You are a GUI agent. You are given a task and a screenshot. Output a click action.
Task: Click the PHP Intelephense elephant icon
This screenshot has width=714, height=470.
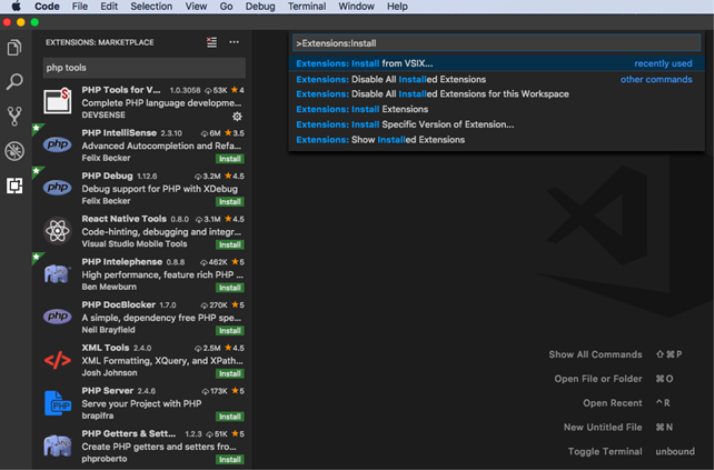[57, 274]
